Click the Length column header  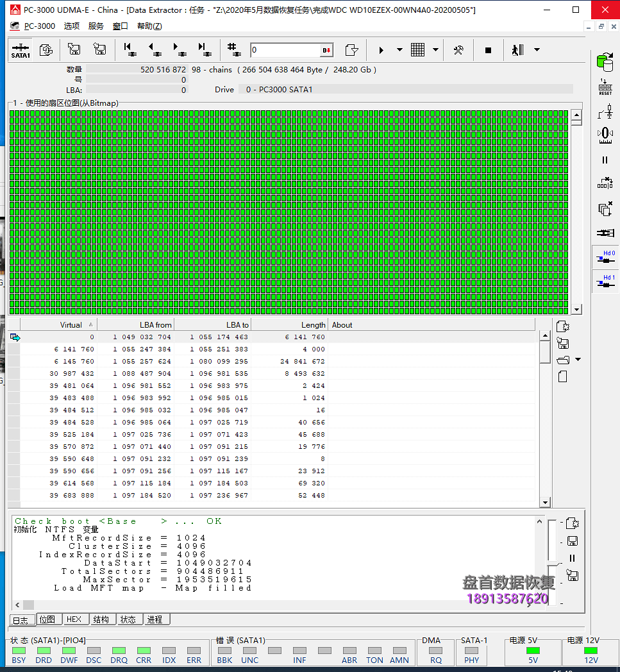290,325
